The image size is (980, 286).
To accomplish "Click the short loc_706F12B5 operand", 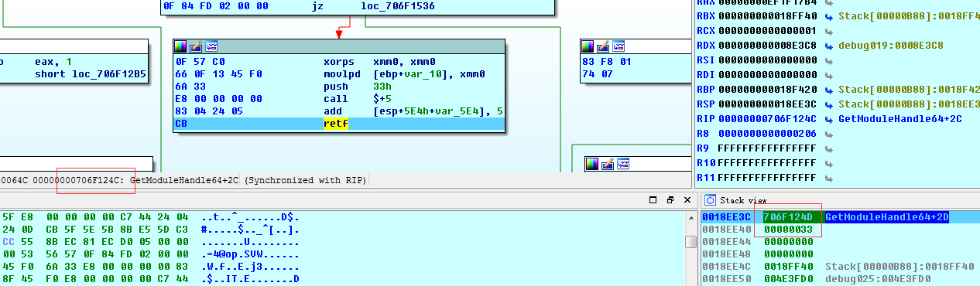I will [91, 74].
